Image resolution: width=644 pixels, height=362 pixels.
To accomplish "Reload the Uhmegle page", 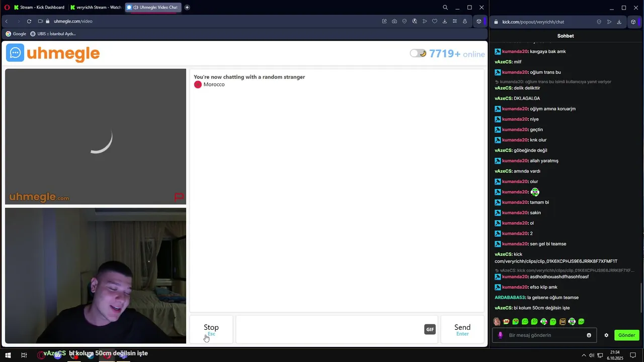I will [x=29, y=21].
